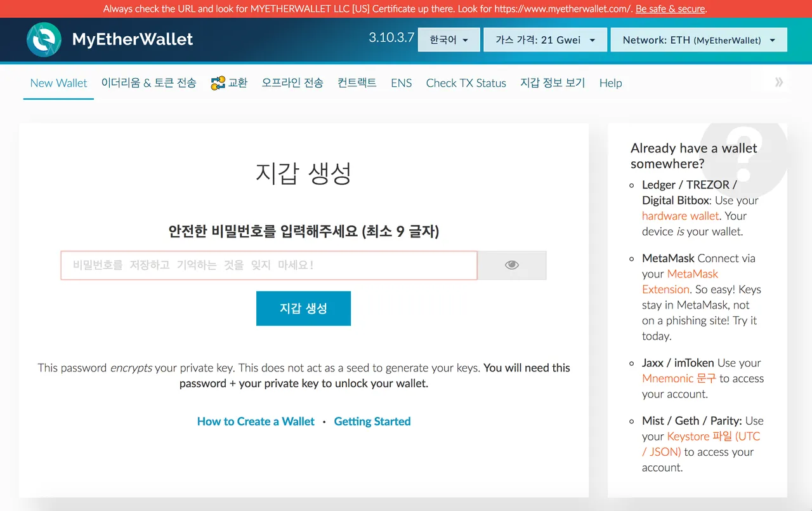This screenshot has width=812, height=511.
Task: Click the swap arrows icon beside 교환
Action: (218, 83)
